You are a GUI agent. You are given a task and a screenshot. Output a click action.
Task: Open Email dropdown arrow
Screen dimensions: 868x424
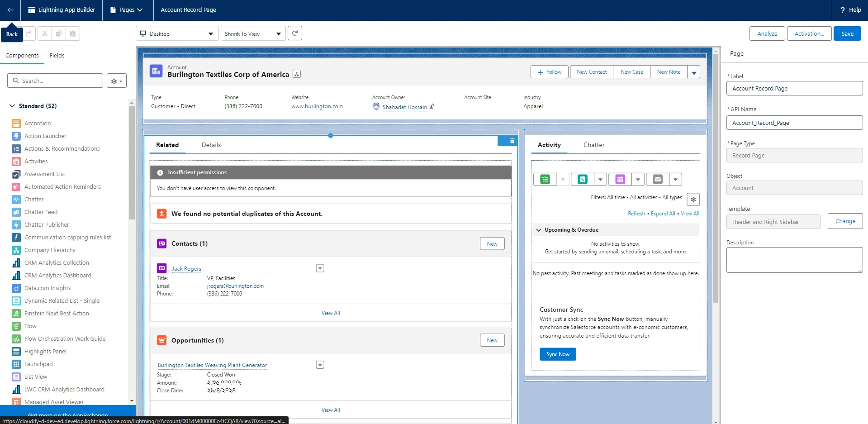click(x=675, y=180)
